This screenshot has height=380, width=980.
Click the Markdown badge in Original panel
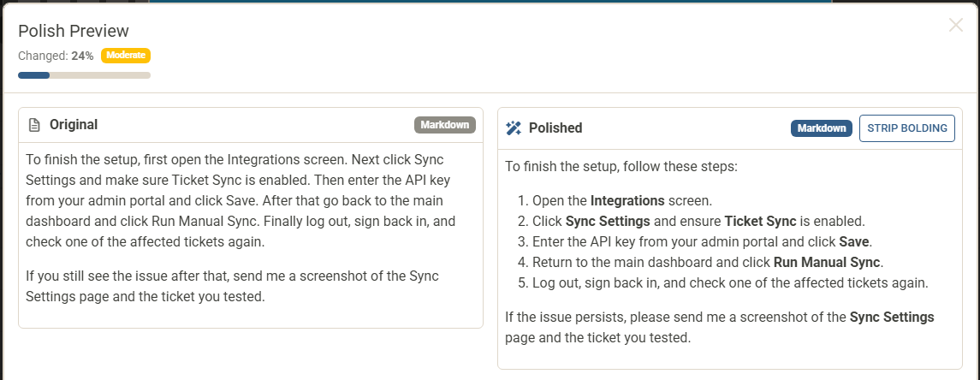(445, 125)
